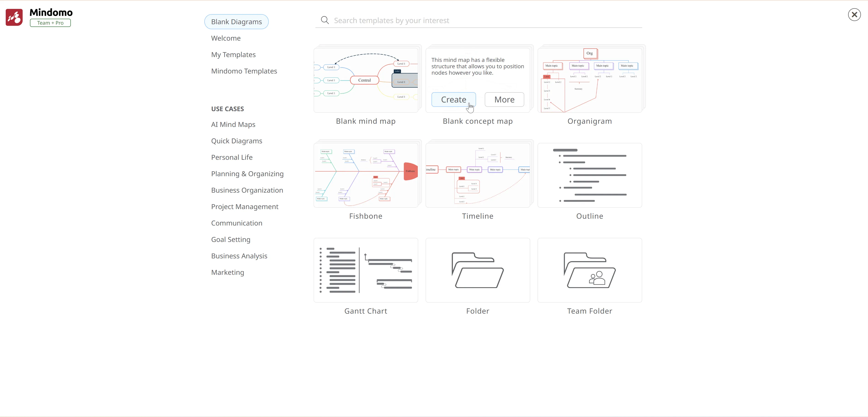The height and width of the screenshot is (417, 868).
Task: Choose the Fishbone diagram thumbnail
Action: pyautogui.click(x=366, y=175)
